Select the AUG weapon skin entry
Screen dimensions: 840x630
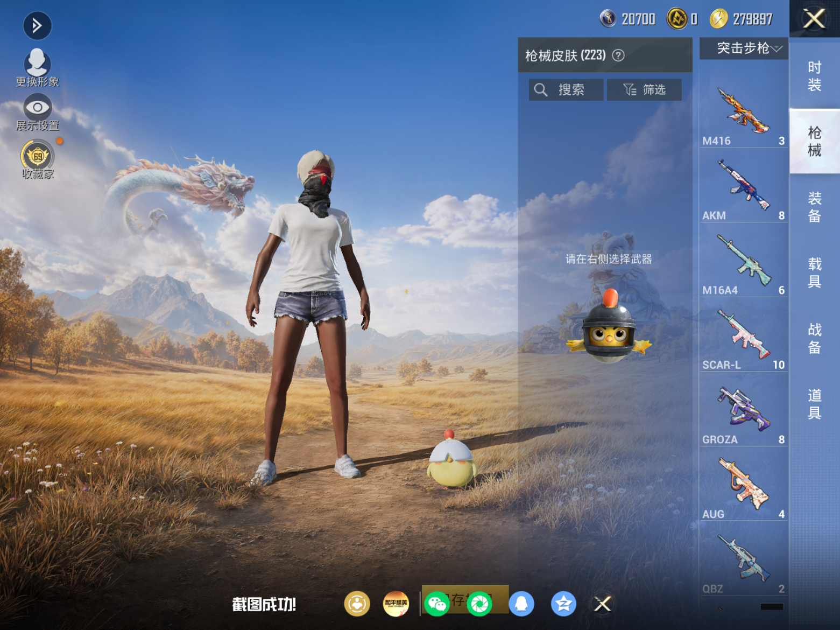click(744, 485)
